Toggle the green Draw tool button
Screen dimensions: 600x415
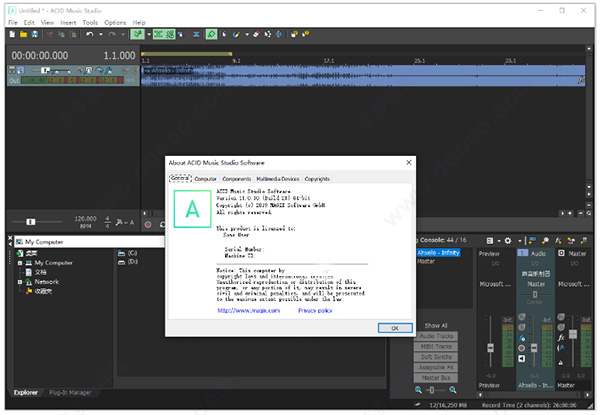tap(211, 34)
